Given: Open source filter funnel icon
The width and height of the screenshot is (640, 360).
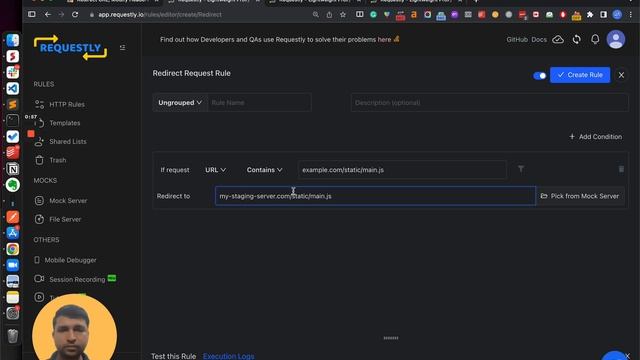Looking at the screenshot, I should point(521,169).
